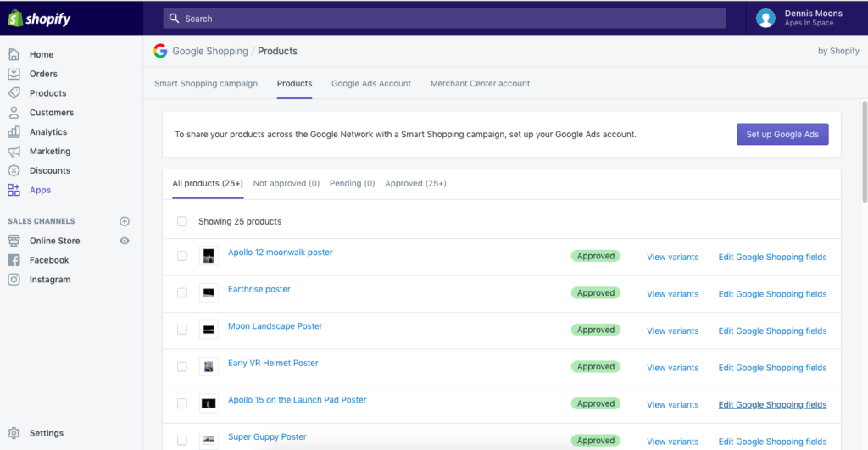
Task: Click Approved badge for Moon Landscape Poster
Action: click(x=596, y=330)
